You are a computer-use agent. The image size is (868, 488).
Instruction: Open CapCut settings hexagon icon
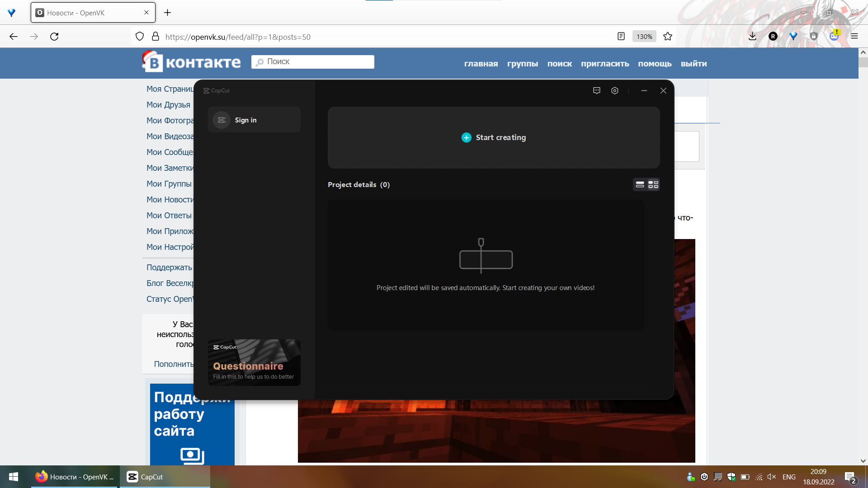[615, 91]
